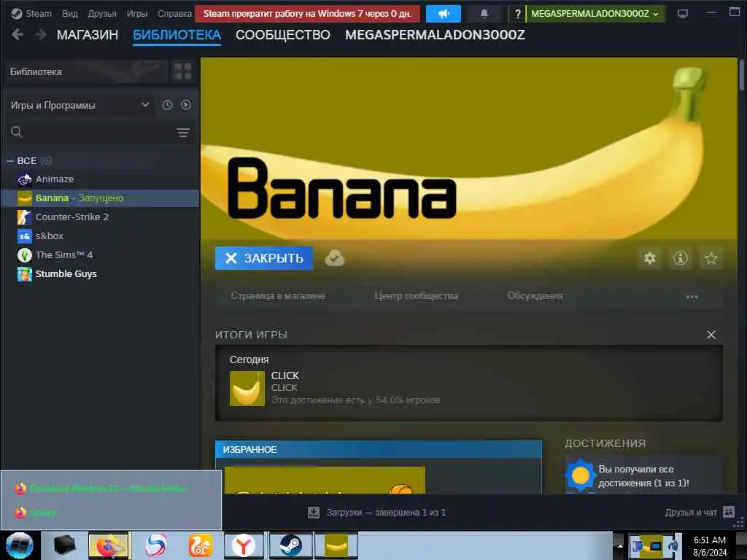
Task: Show Banana game info icon
Action: tap(681, 258)
